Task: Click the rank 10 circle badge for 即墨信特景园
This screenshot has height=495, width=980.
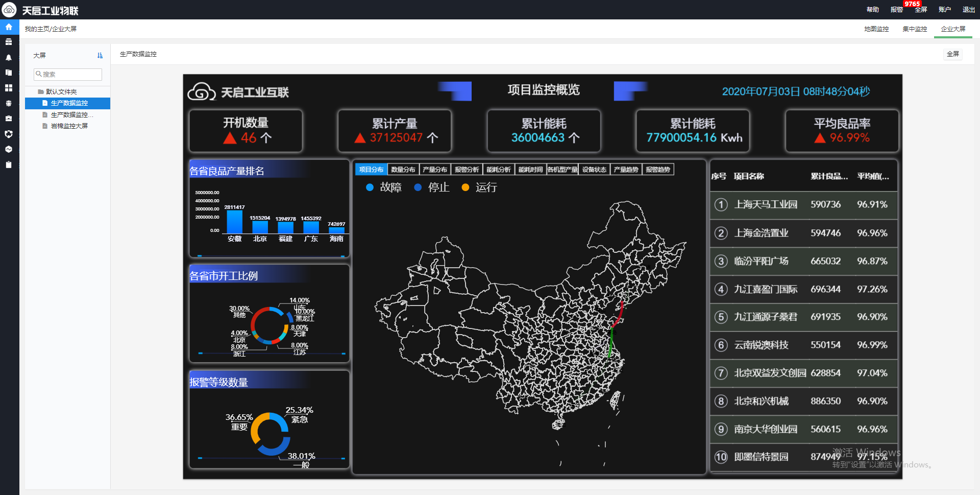Action: pos(721,457)
